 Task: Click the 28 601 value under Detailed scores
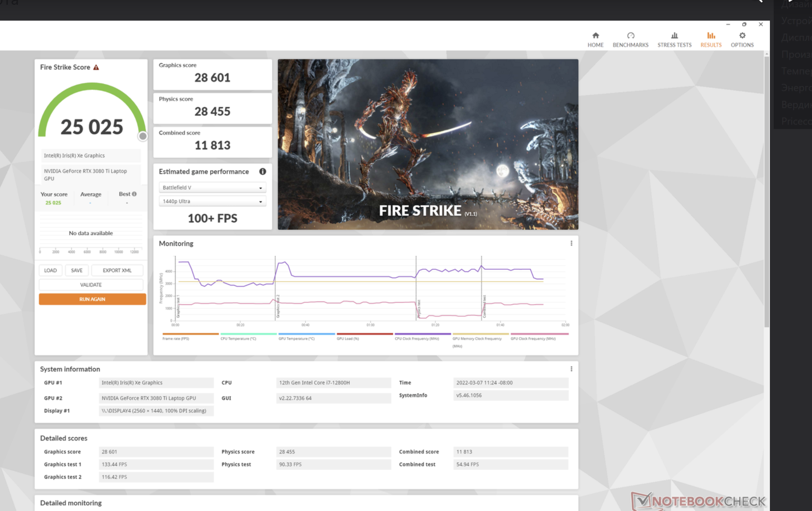pos(156,452)
